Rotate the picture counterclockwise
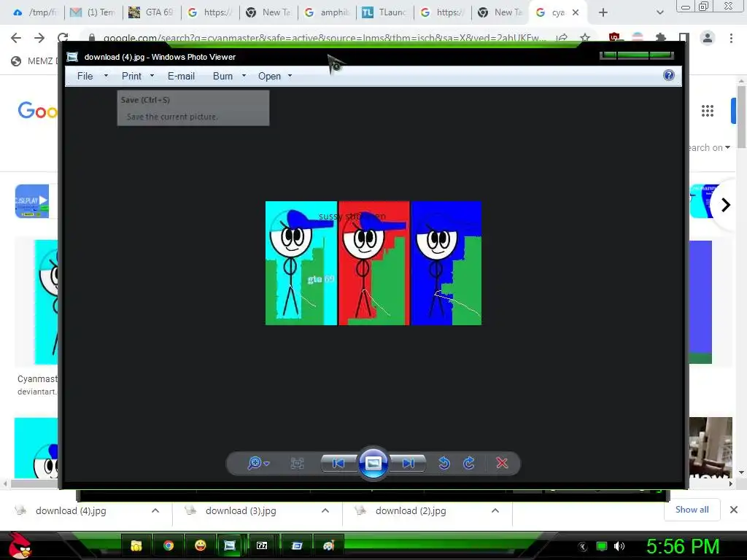Screen dimensions: 747x560 (444, 463)
